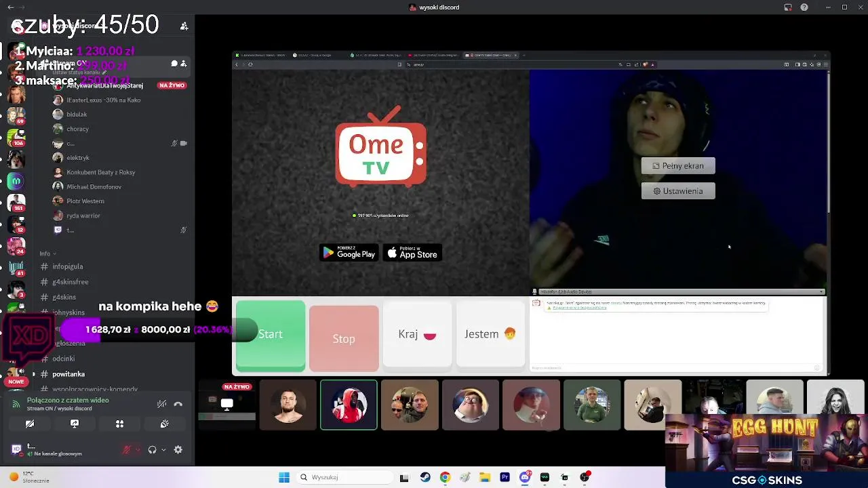
Task: Select voice user elektryk
Action: pyautogui.click(x=78, y=158)
